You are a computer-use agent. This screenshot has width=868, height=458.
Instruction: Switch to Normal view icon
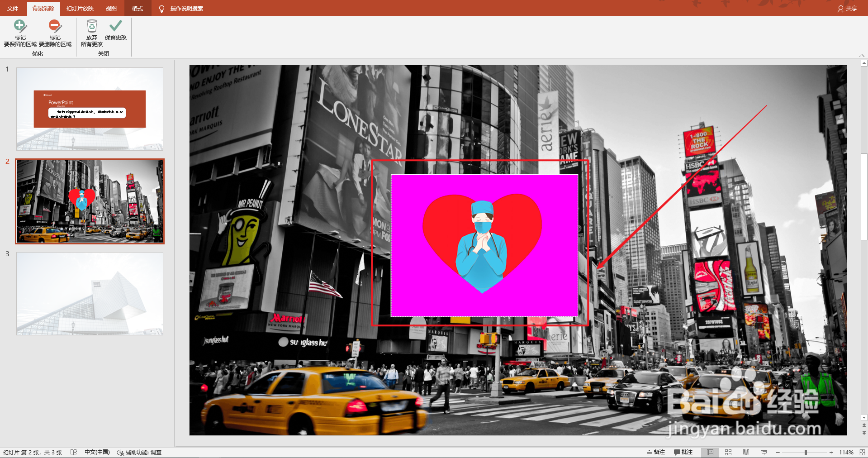(x=710, y=452)
